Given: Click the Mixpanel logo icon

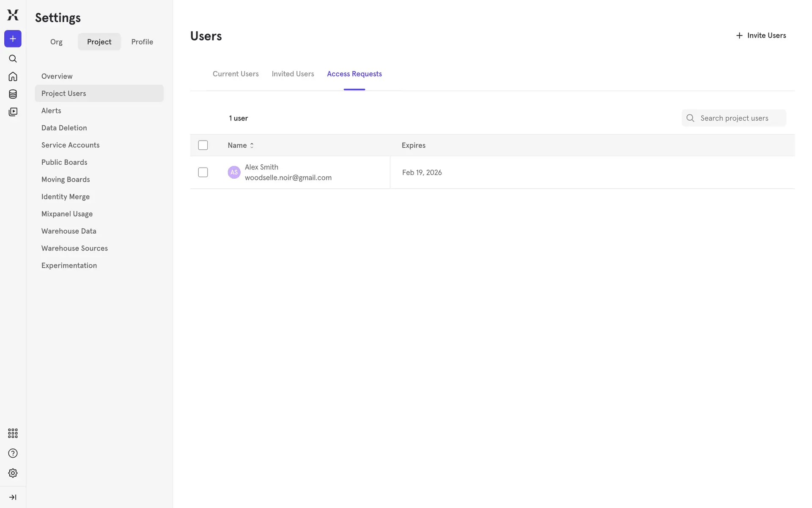Looking at the screenshot, I should coord(13,15).
